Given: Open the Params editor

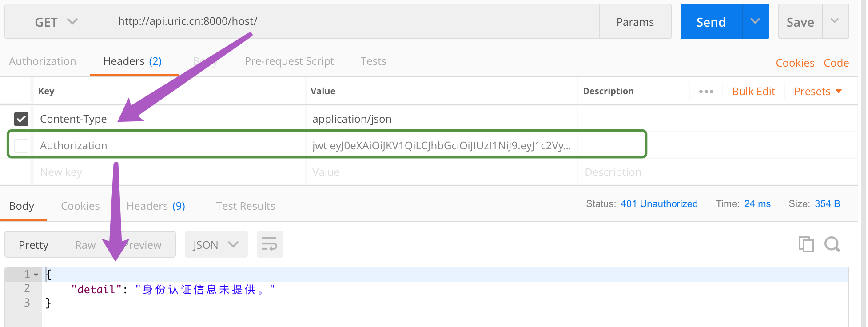Looking at the screenshot, I should pyautogui.click(x=635, y=22).
